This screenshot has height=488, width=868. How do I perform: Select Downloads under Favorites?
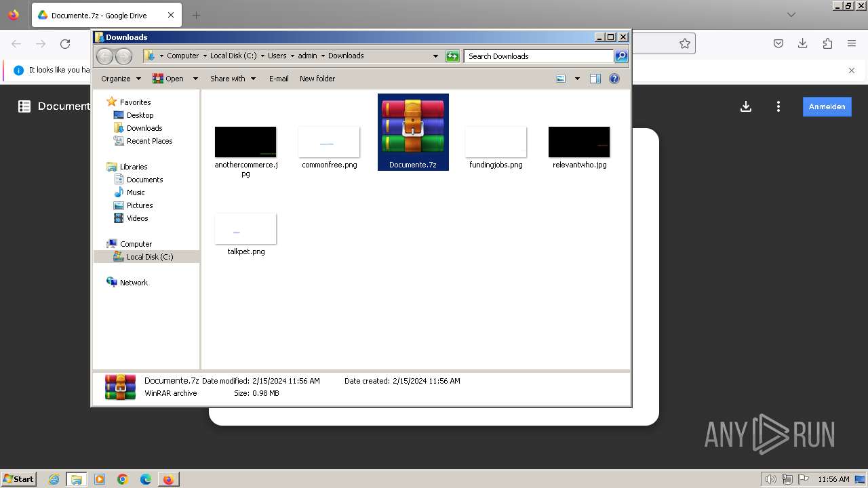coord(144,128)
